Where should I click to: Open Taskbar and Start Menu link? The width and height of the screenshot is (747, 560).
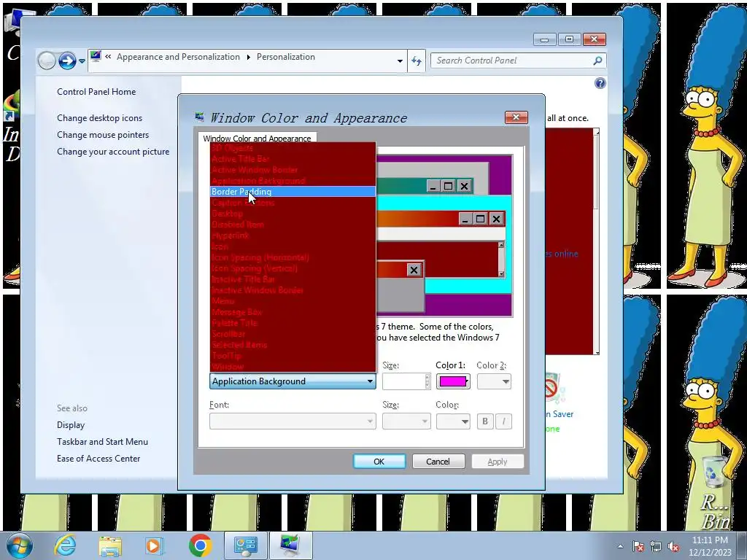[x=102, y=441]
